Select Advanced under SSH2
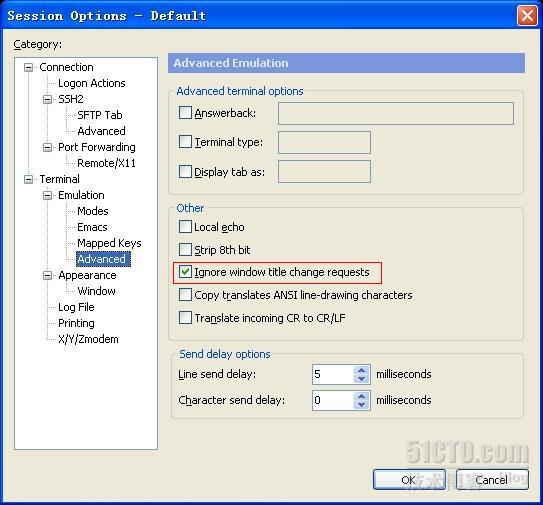543x505 pixels. [x=101, y=131]
